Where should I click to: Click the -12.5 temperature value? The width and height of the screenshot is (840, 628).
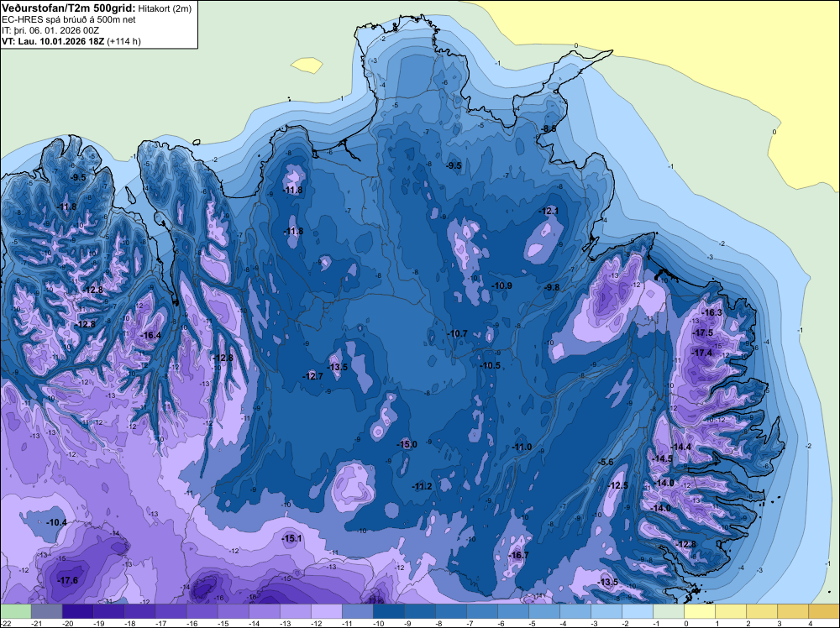(x=618, y=485)
